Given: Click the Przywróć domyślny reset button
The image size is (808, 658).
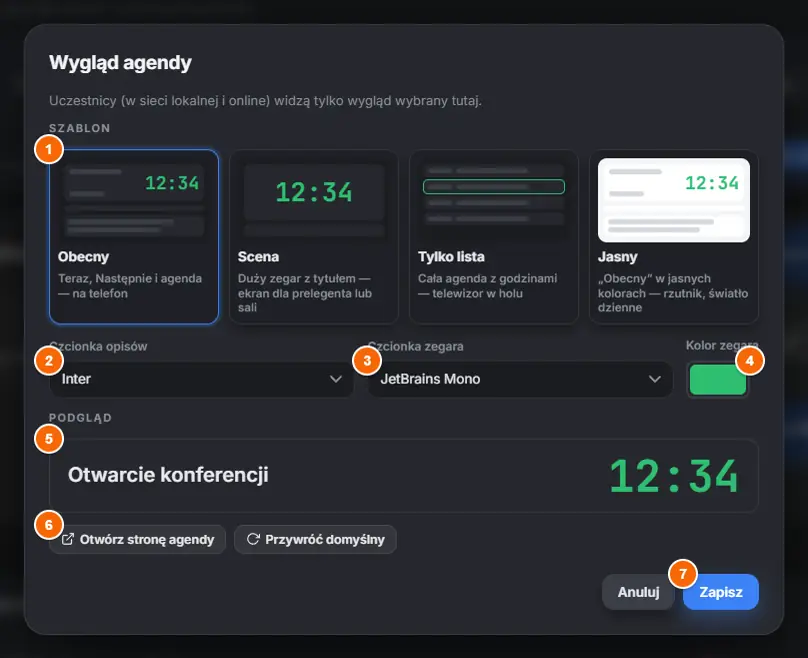Looking at the screenshot, I should pos(315,539).
